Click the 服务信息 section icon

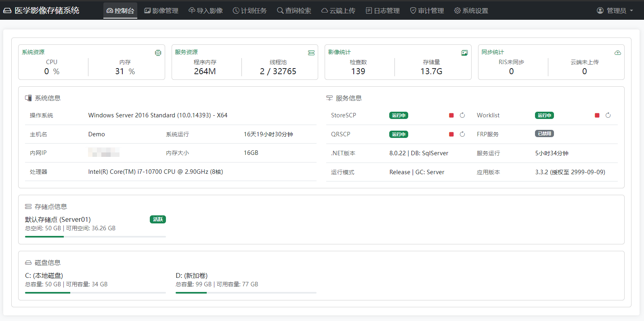(329, 98)
